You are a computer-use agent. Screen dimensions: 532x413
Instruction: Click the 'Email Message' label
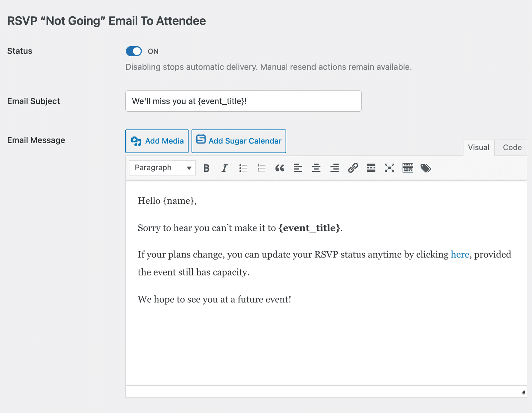36,140
